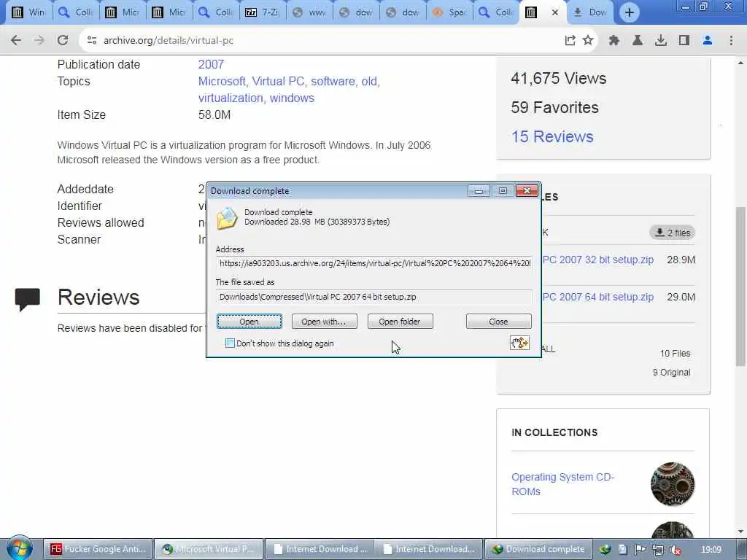Open Fucker Google Anti taskbar item
The image size is (747, 560).
tap(98, 549)
